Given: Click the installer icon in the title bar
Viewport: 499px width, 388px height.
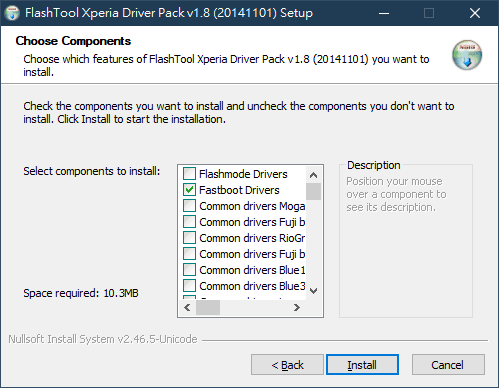Looking at the screenshot, I should click(12, 13).
